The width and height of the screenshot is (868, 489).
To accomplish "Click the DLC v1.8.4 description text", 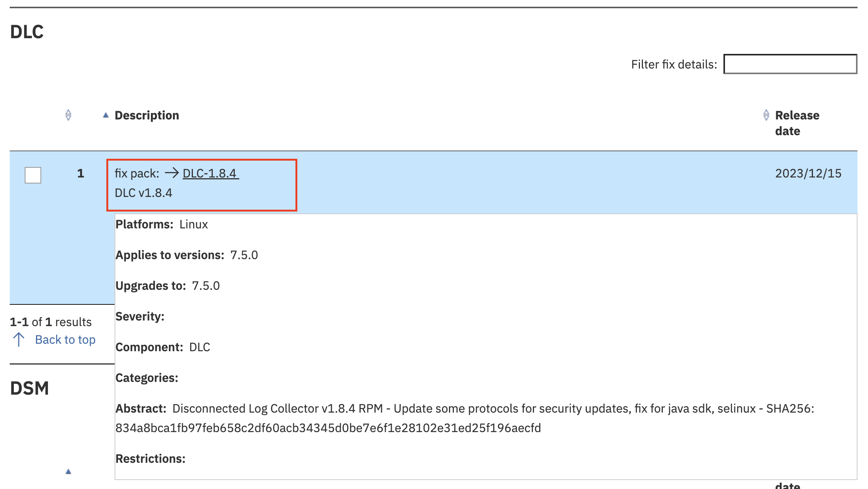I will (x=143, y=193).
